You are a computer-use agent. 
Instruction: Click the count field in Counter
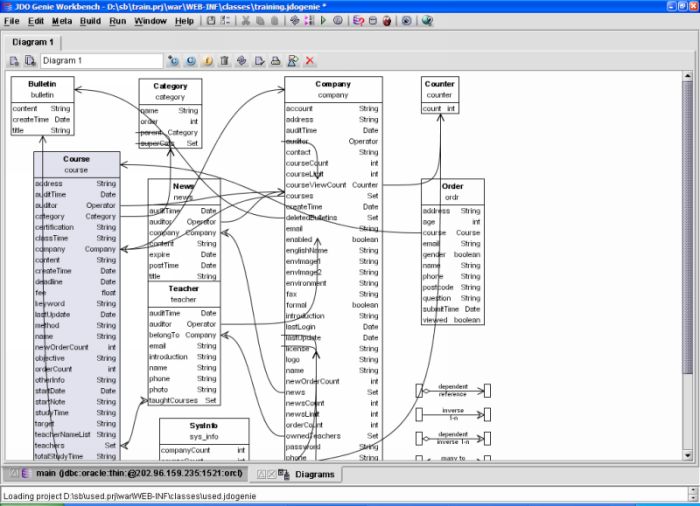[x=440, y=109]
